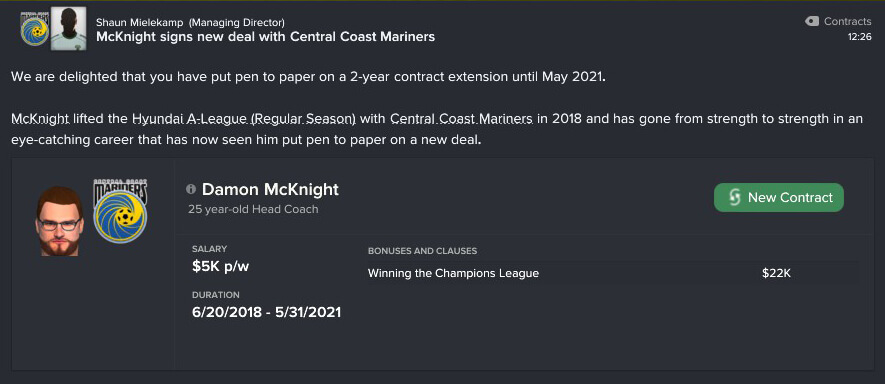Open the Hyundai A-League (Regular Season) link
885x384 pixels.
click(244, 119)
